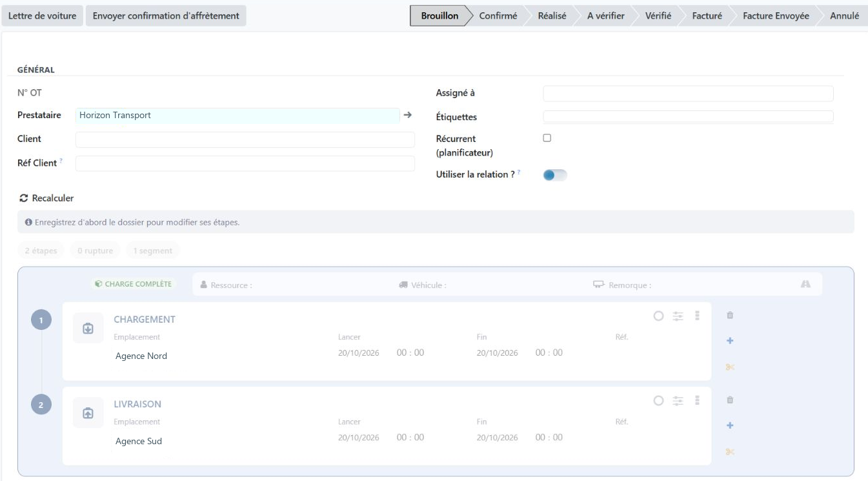Select the Véhicule field in header bar

pos(423,285)
